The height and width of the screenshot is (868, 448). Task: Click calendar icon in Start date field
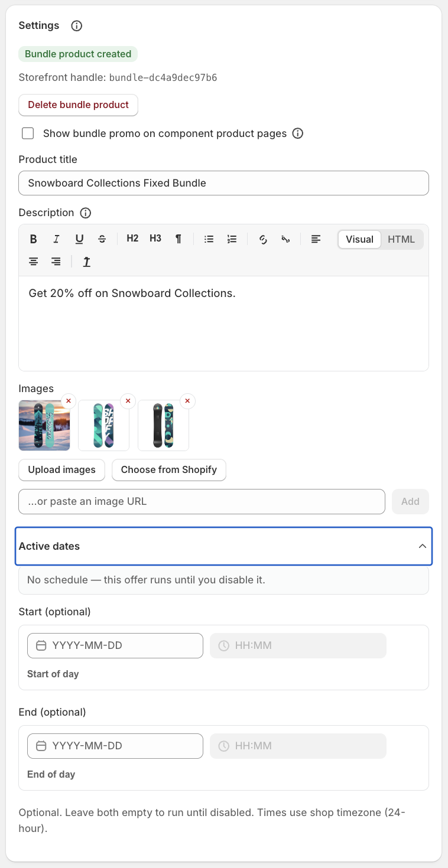coord(41,645)
